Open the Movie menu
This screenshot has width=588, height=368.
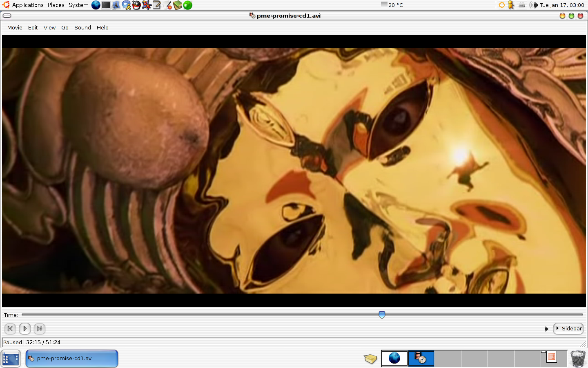(x=15, y=28)
